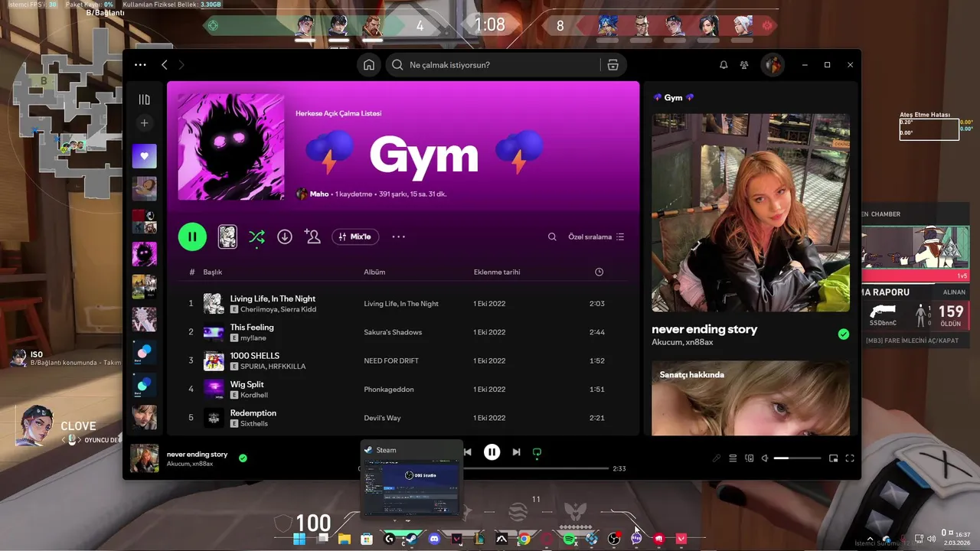This screenshot has height=551, width=980.
Task: Open Windows Start button on taskbar
Action: [299, 539]
